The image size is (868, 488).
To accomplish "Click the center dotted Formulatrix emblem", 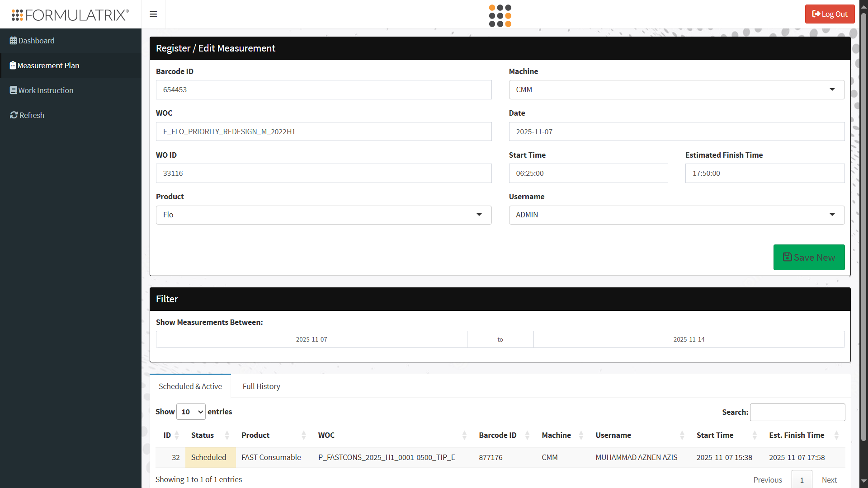I will click(500, 16).
